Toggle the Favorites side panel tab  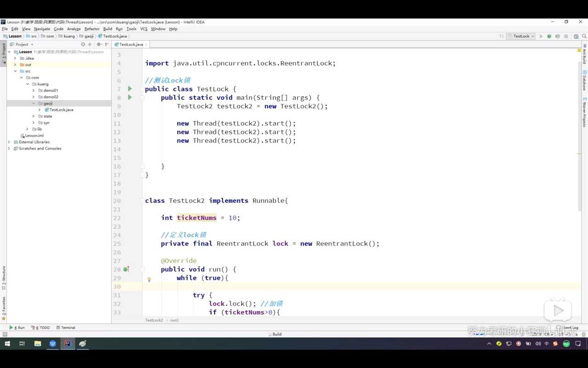coord(4,308)
